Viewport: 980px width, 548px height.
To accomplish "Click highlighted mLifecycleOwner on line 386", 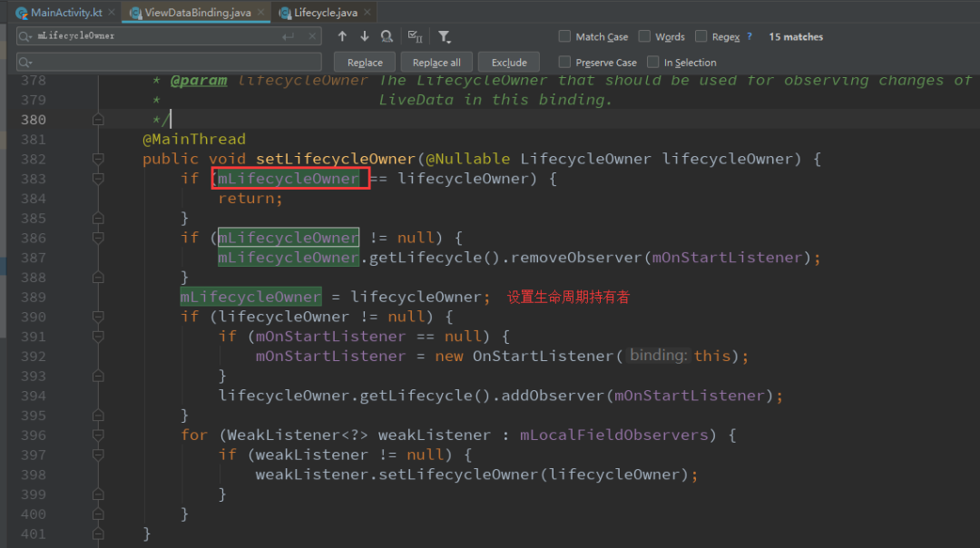I will (x=289, y=238).
